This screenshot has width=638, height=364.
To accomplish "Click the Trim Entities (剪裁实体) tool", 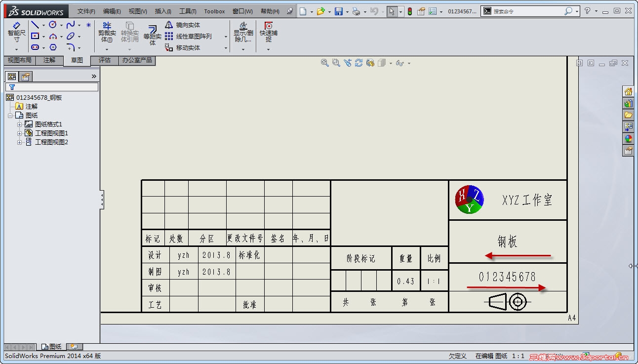I will 107,32.
